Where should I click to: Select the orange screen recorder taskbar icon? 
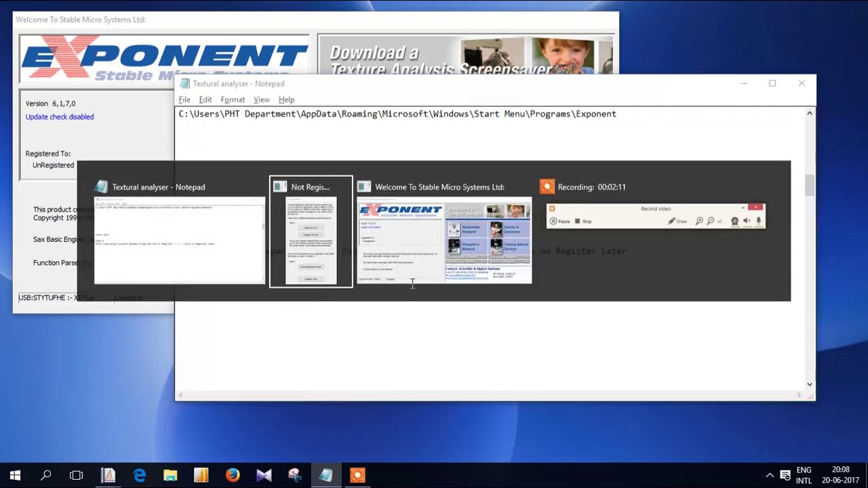coord(357,475)
